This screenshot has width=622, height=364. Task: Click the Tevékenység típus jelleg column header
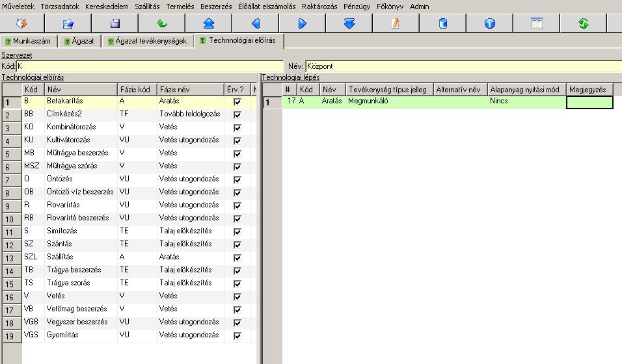tap(389, 90)
